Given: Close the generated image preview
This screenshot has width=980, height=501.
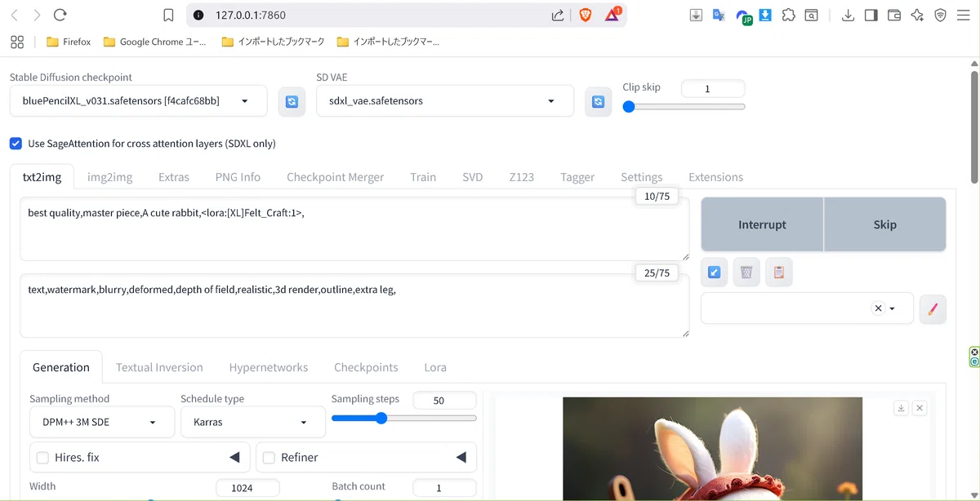Looking at the screenshot, I should click(x=920, y=408).
